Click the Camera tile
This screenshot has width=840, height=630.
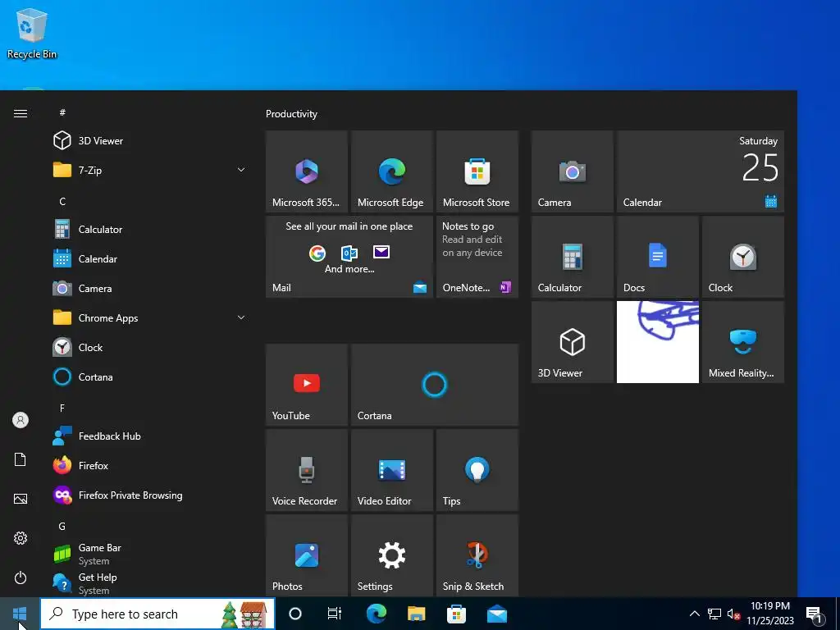[572, 171]
